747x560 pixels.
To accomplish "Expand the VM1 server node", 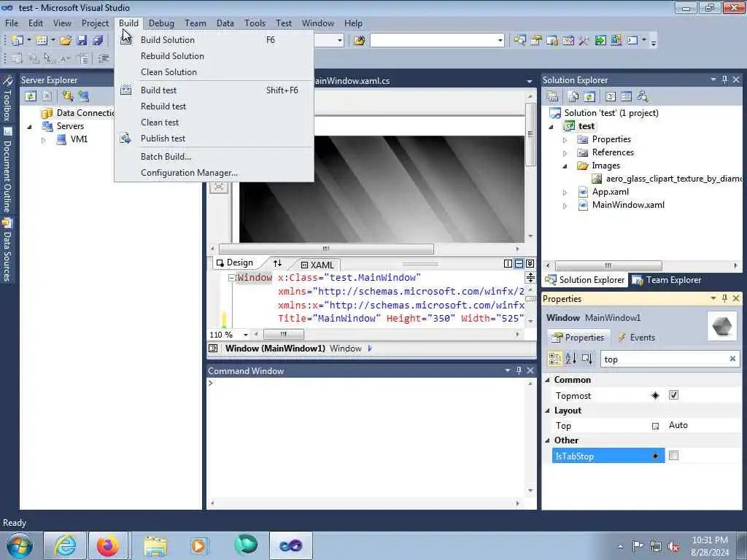I will tap(43, 140).
